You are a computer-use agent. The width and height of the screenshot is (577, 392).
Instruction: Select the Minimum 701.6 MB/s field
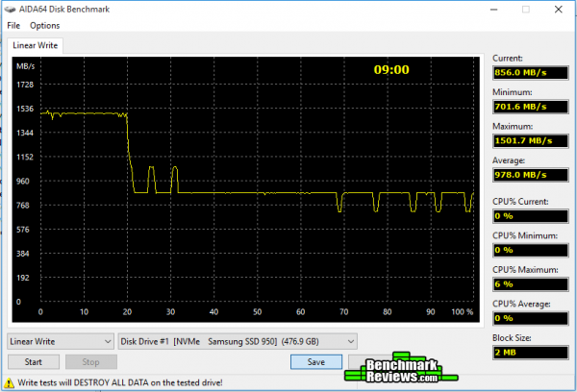[525, 106]
